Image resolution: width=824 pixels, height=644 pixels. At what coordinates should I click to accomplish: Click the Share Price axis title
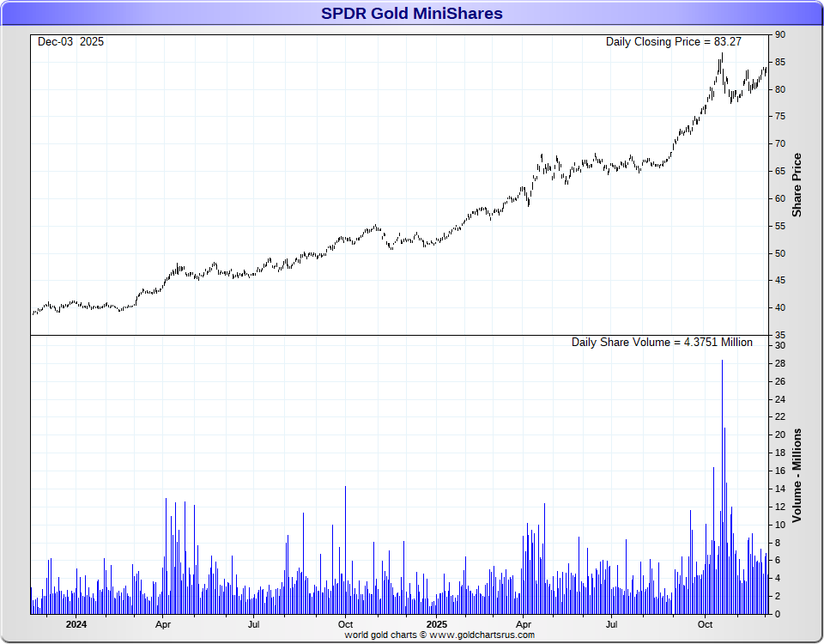[x=797, y=185]
